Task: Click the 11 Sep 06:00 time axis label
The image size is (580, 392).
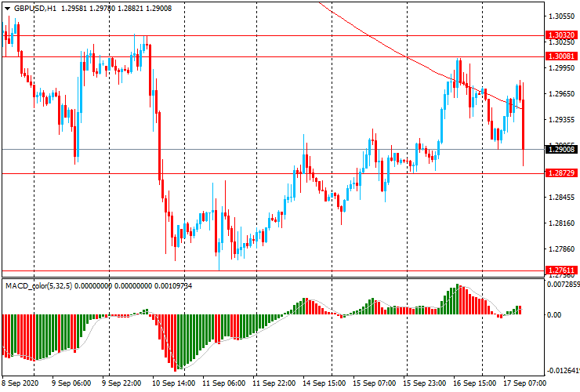Action: tap(223, 383)
